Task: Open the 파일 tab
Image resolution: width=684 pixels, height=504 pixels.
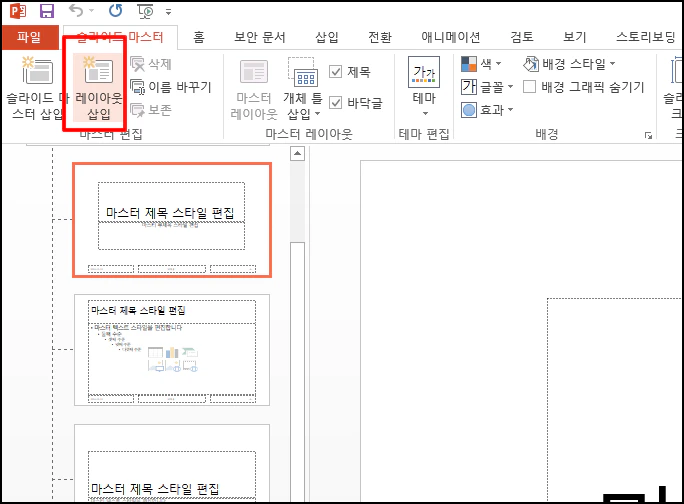Action: 30,37
